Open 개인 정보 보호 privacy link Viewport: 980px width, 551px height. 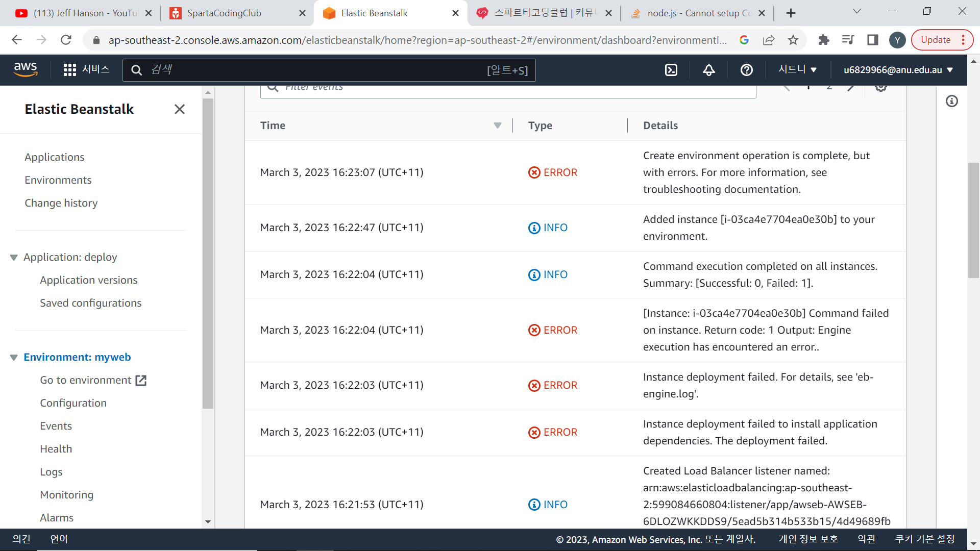pos(808,539)
